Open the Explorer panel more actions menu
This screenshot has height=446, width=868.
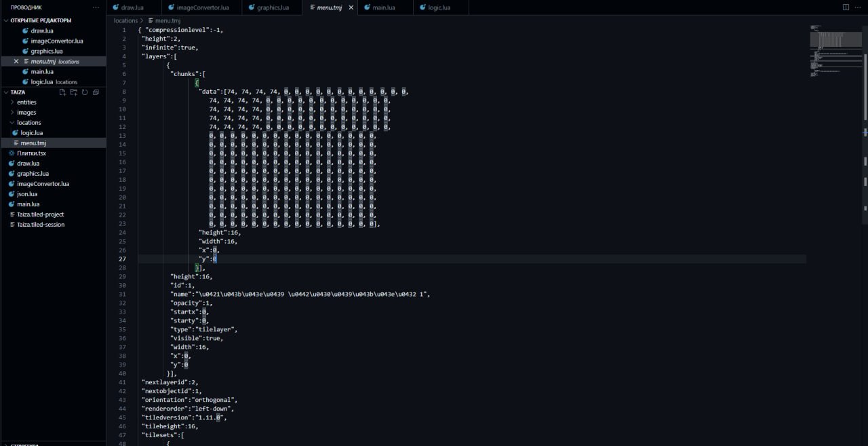click(96, 7)
